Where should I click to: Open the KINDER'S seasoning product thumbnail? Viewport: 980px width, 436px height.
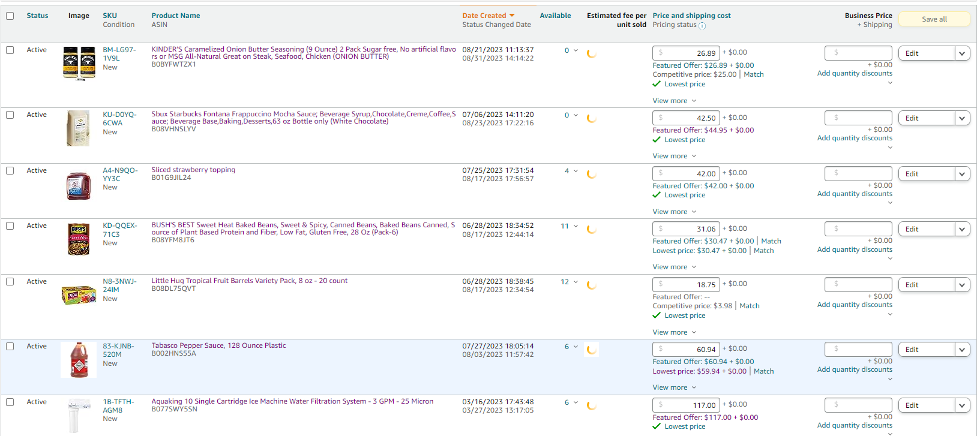pyautogui.click(x=79, y=63)
